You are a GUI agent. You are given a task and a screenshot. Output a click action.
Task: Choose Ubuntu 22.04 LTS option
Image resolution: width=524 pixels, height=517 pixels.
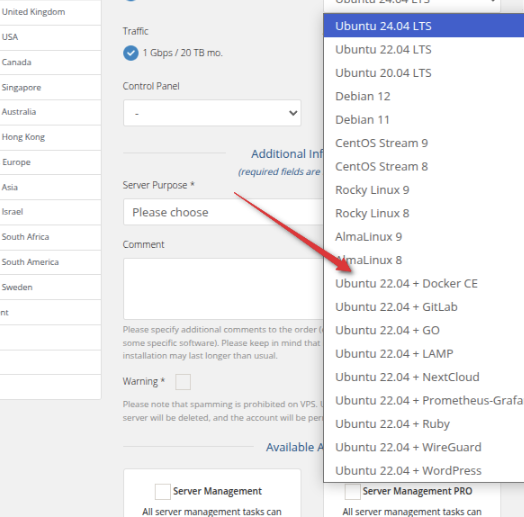click(424, 49)
